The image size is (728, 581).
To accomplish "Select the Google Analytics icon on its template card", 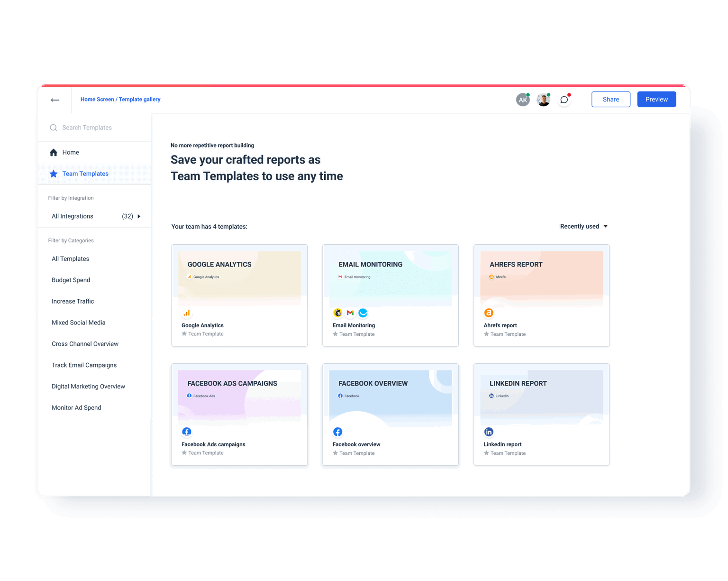I will (186, 313).
